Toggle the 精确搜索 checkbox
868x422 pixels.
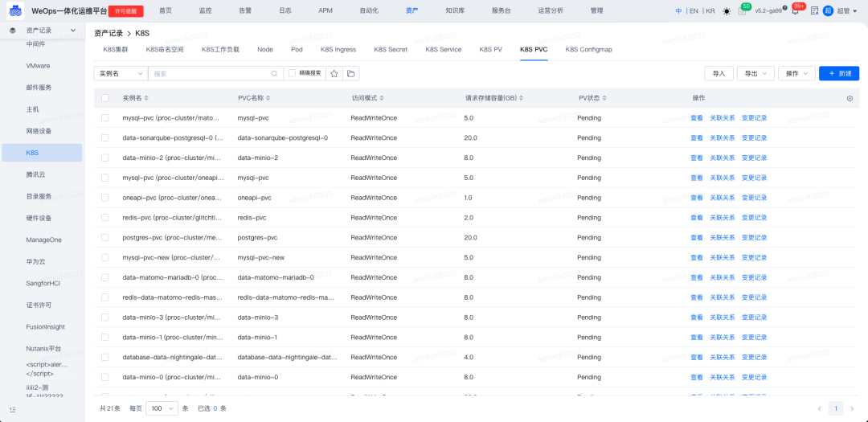click(x=293, y=73)
